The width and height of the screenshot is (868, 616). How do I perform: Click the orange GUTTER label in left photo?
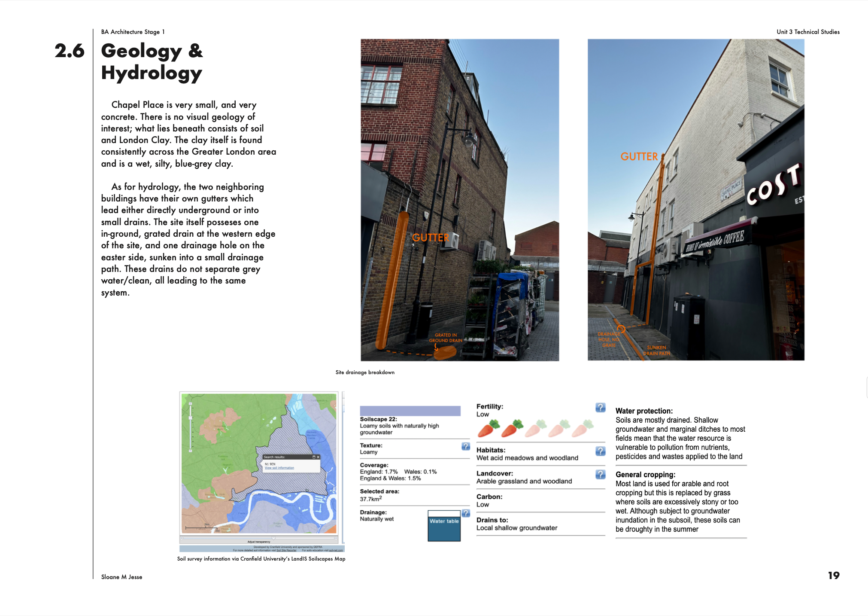(431, 238)
